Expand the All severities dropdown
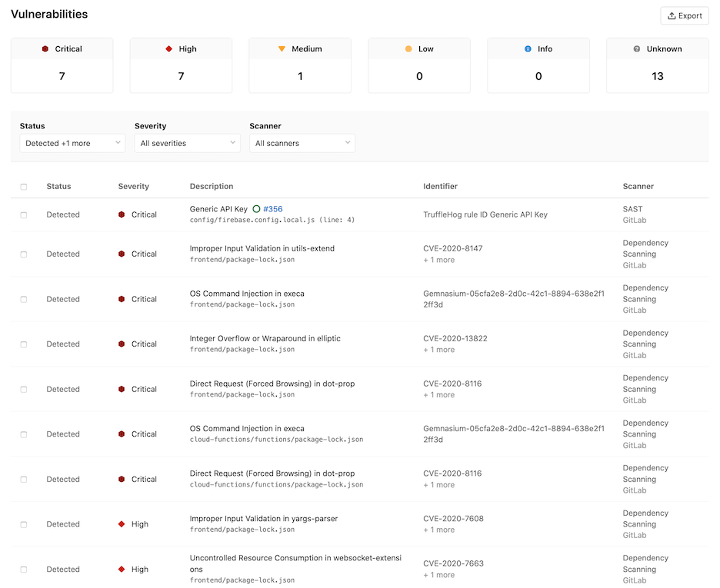Image resolution: width=720 pixels, height=588 pixels. 187,143
